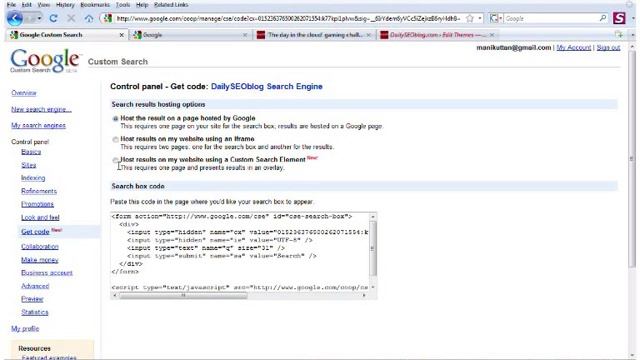Screen dimensions: 640x360
Task: Open My search engines link
Action: point(38,125)
